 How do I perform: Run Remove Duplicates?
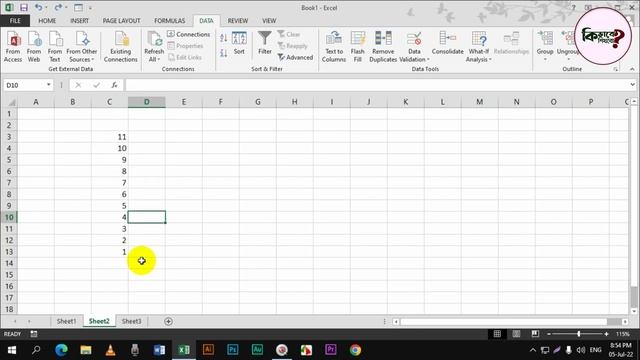point(383,47)
